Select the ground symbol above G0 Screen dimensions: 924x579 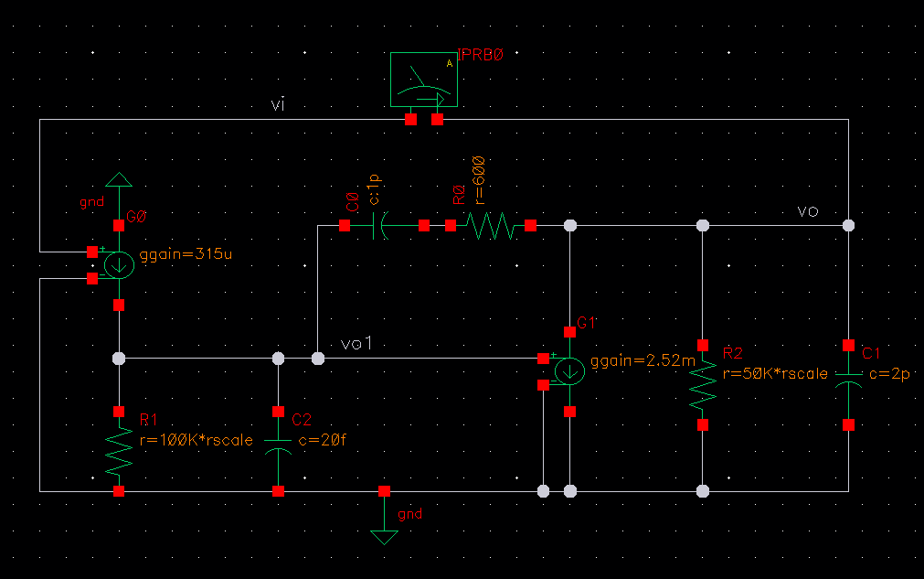point(117,180)
